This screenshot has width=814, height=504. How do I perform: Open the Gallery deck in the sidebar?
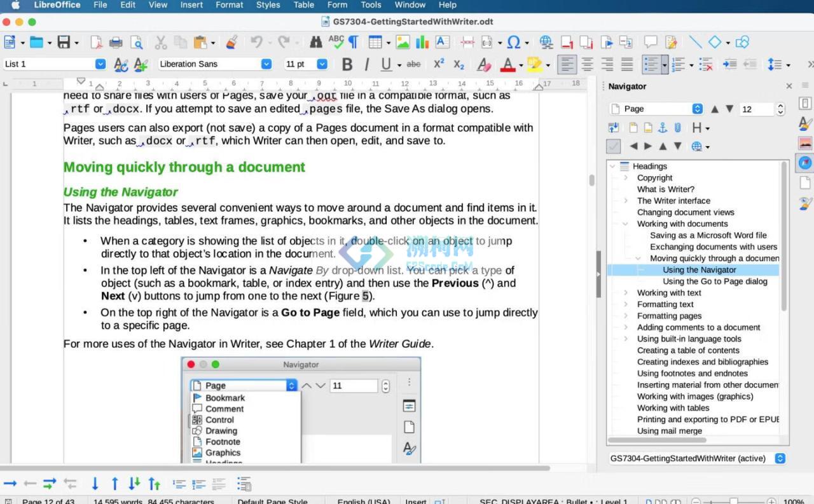[805, 143]
